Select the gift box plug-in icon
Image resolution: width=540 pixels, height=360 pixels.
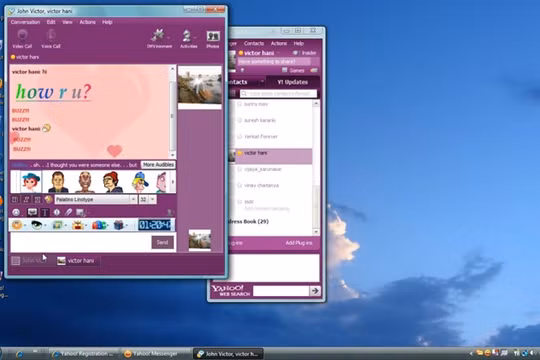tap(118, 225)
